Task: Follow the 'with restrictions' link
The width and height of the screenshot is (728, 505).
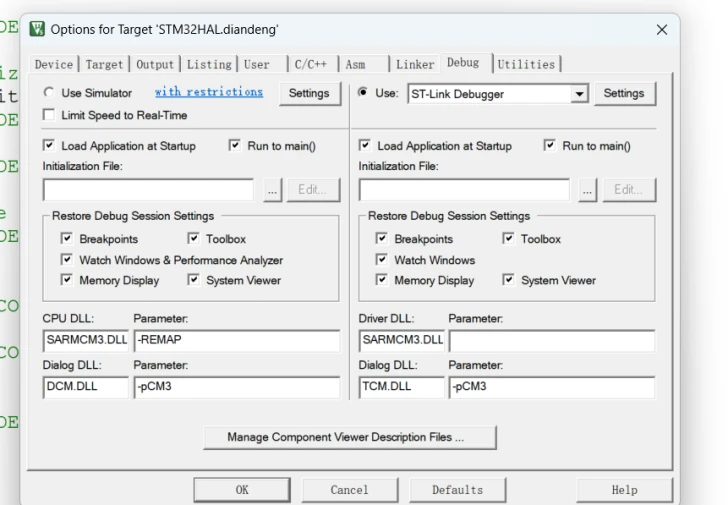Action: (x=209, y=92)
